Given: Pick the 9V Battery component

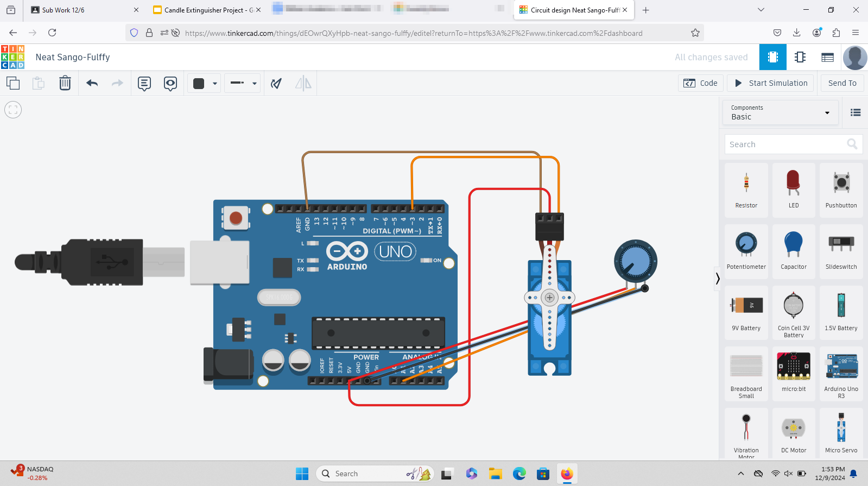Looking at the screenshot, I should click(746, 313).
